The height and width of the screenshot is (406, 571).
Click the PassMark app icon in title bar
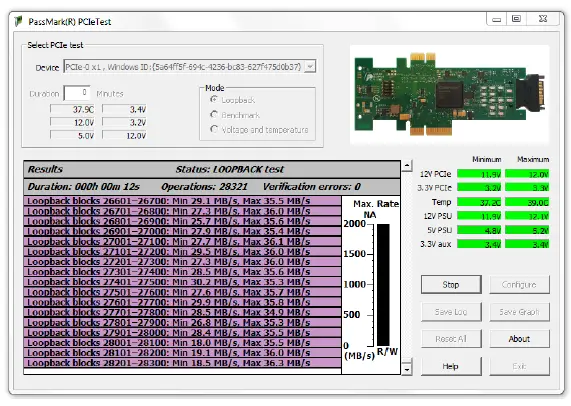point(18,21)
